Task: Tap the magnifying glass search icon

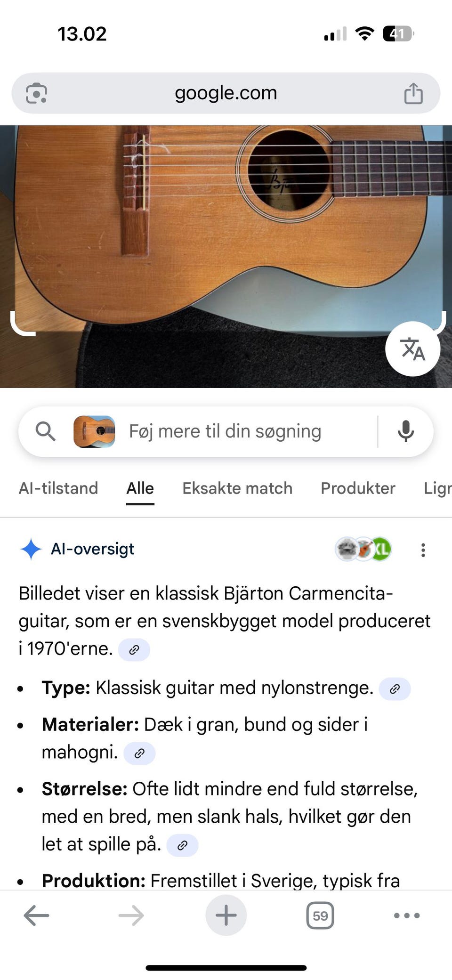Action: tap(46, 431)
